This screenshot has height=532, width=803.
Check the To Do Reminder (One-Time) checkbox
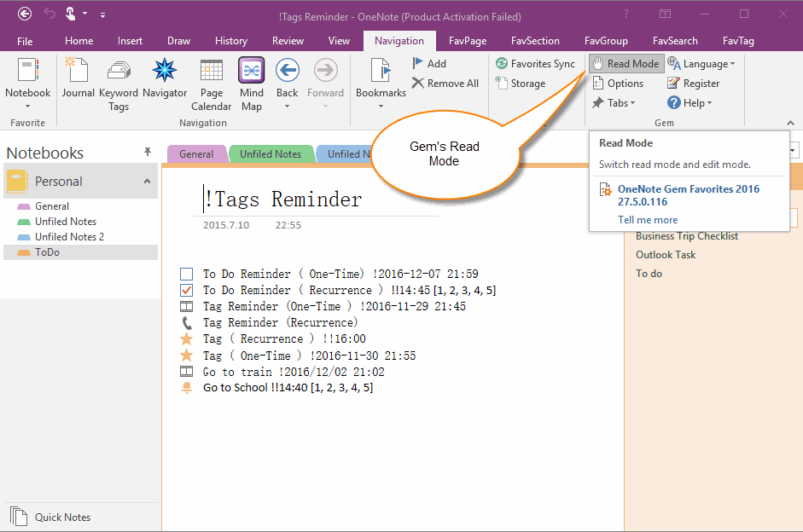(x=186, y=275)
